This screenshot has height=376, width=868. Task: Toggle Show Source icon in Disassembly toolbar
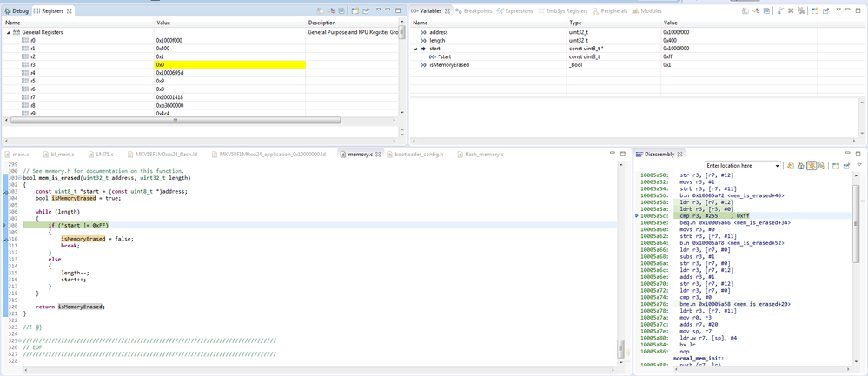(822, 166)
